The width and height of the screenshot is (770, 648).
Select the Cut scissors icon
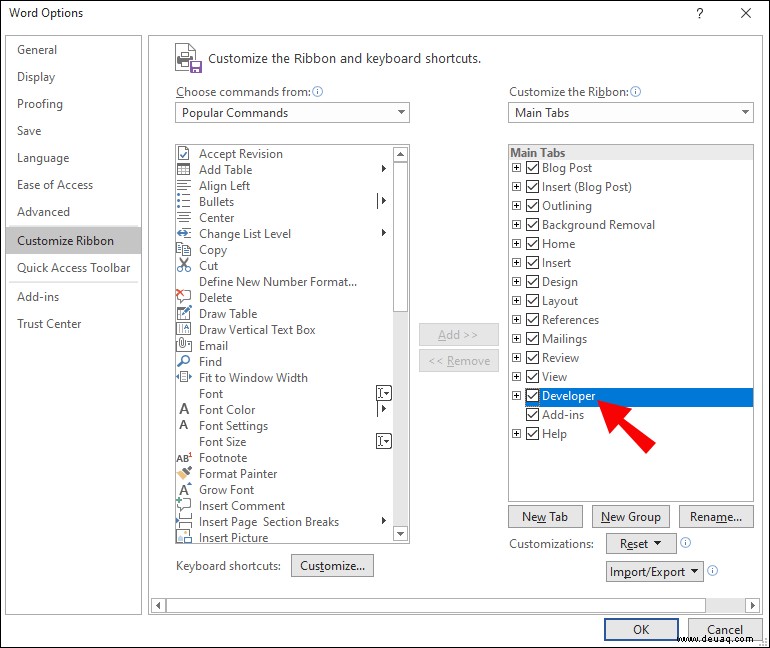(x=184, y=265)
